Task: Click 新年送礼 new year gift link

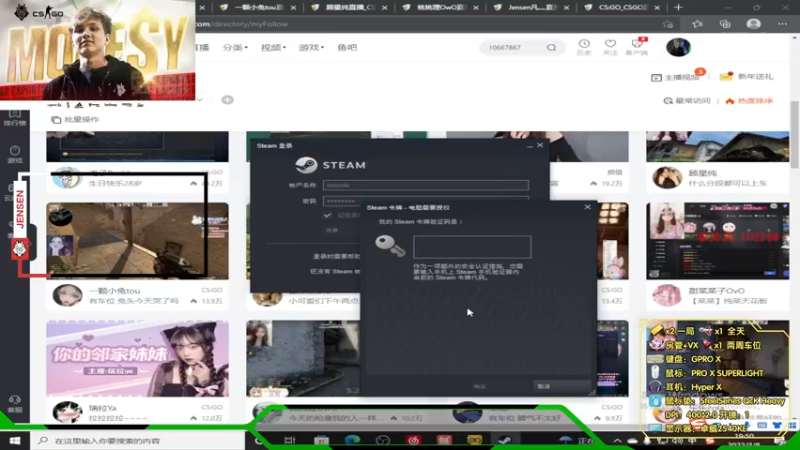Action: (x=746, y=77)
